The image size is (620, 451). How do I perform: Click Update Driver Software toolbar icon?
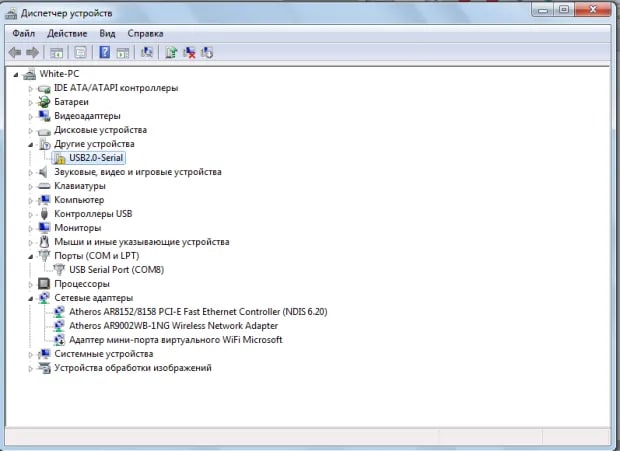click(x=171, y=53)
